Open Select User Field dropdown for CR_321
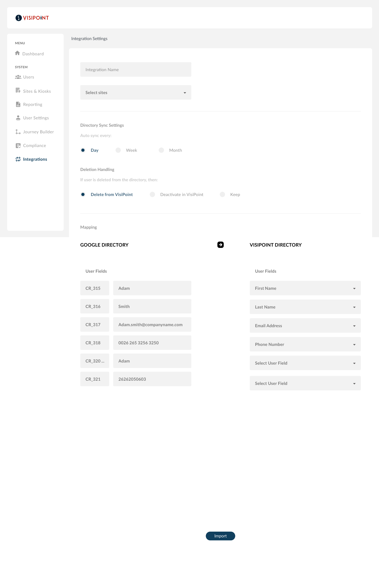Viewport: 379px width, 588px height. [305, 383]
